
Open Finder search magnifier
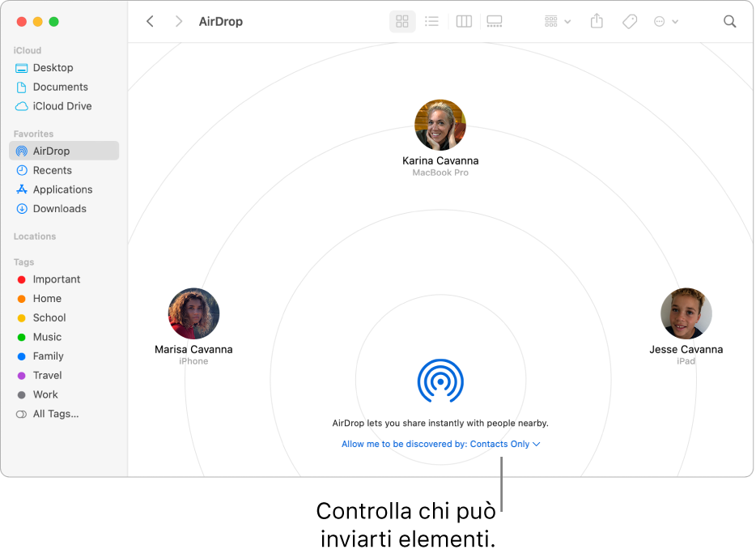[729, 21]
